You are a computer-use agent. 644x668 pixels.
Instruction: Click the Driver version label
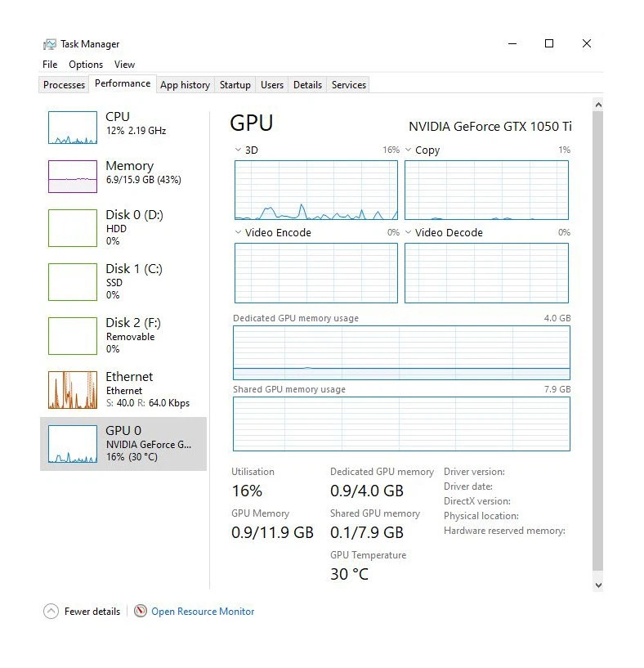click(475, 472)
